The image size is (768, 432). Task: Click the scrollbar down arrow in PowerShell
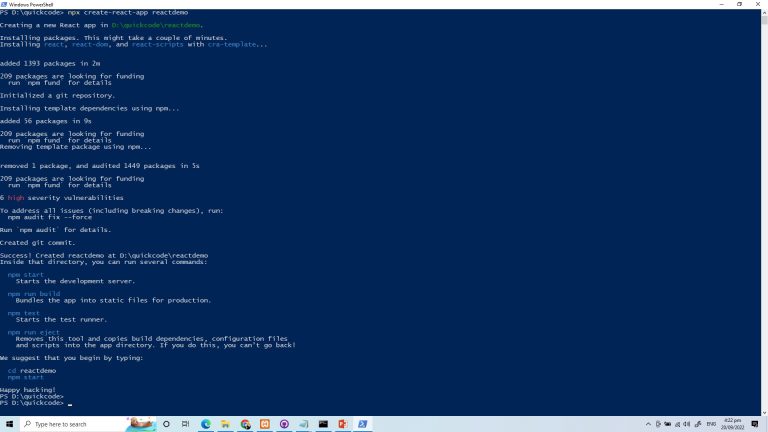click(764, 412)
